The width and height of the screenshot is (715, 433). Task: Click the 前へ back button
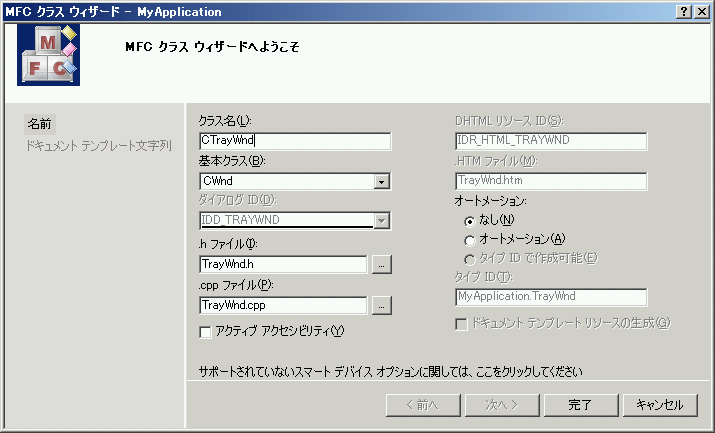(x=423, y=405)
